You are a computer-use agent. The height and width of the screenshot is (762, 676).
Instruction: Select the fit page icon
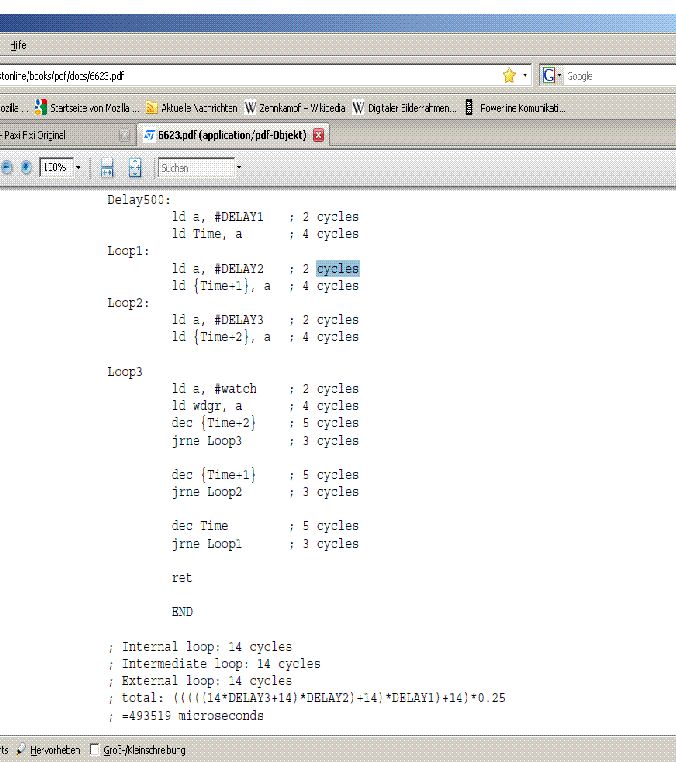[x=135, y=168]
